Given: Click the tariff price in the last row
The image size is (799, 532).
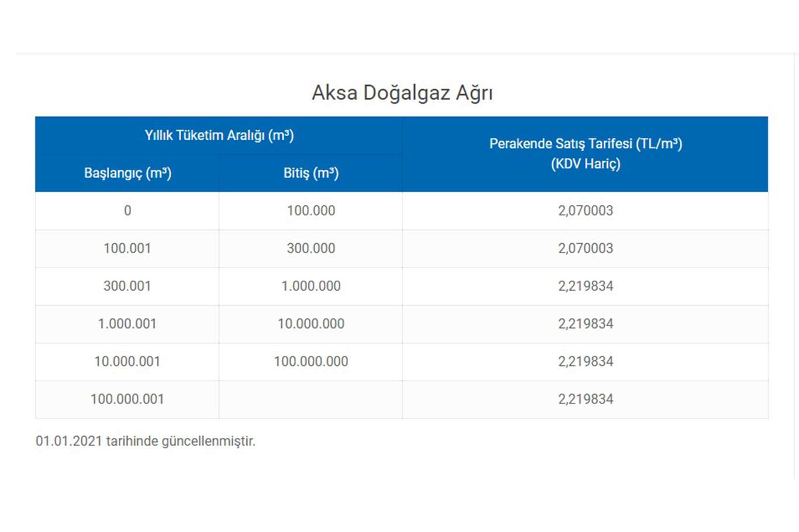Looking at the screenshot, I should pos(585,399).
